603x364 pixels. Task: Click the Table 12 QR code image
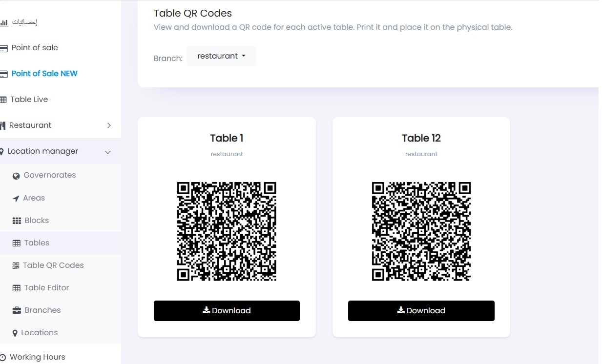click(421, 231)
